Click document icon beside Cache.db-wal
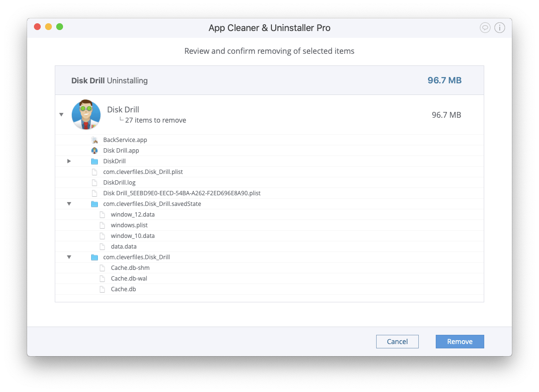The width and height of the screenshot is (539, 392). click(102, 278)
